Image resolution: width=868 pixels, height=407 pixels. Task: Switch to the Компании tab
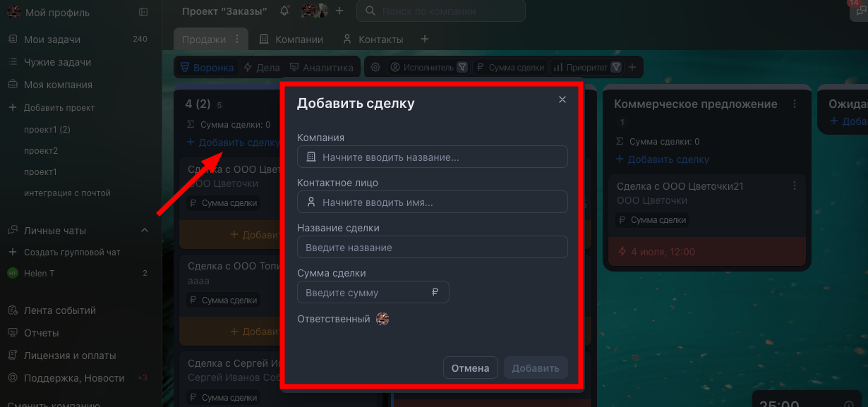click(291, 40)
